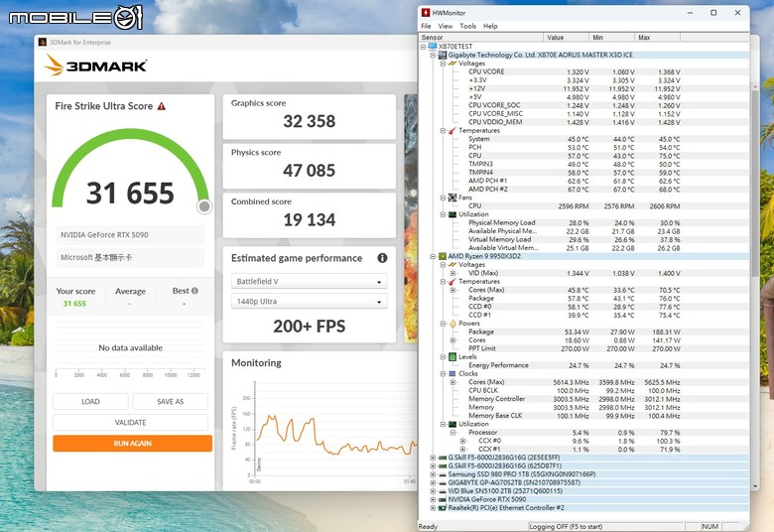
Task: Select the Memory Controller clock row
Action: 583,399
